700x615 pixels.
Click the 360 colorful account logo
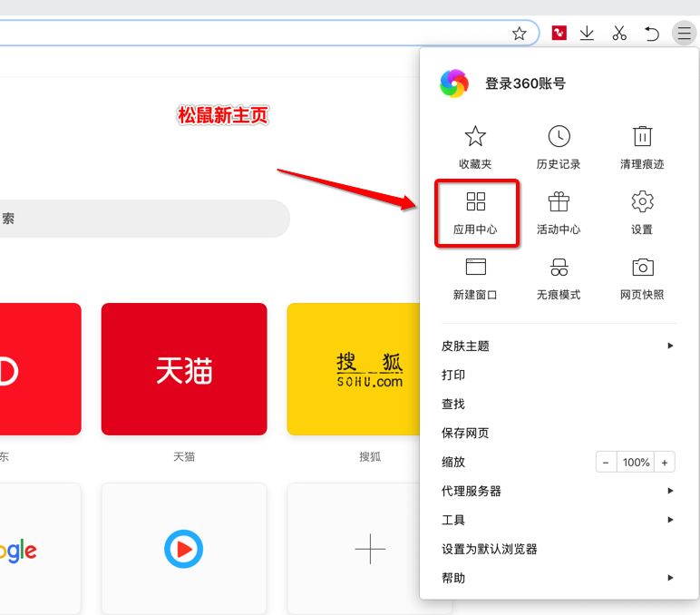454,83
